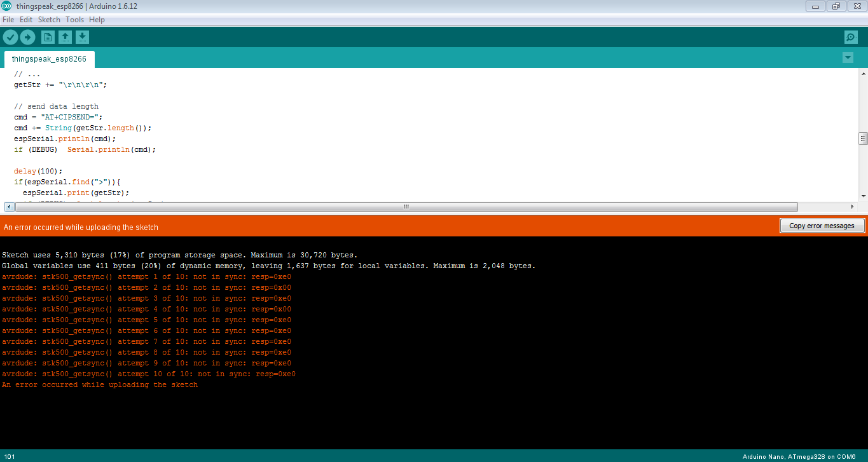
Task: Click the horizontal scrollbar thumb in the editor
Action: [x=406, y=207]
